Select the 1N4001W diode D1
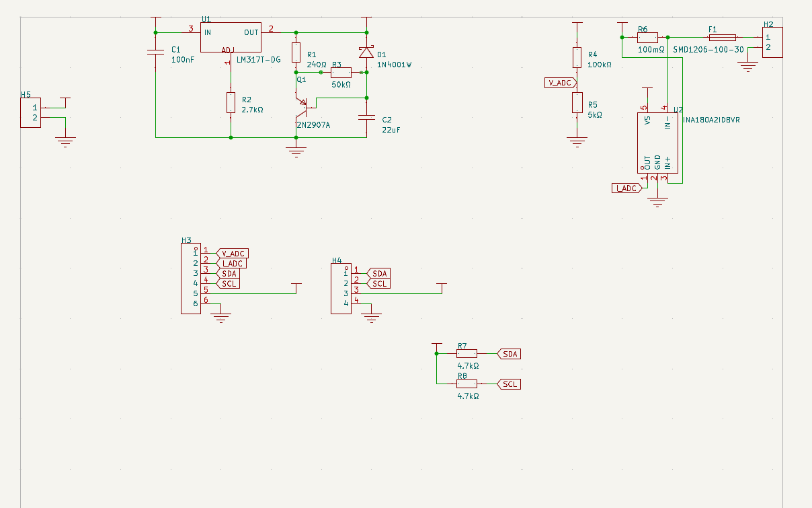This screenshot has height=508, width=812. (x=366, y=52)
